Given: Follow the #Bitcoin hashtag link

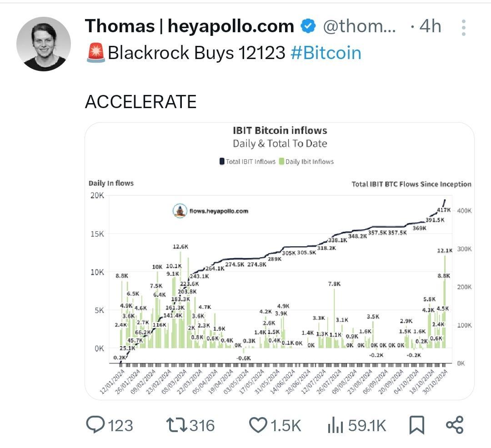Looking at the screenshot, I should pos(326,53).
